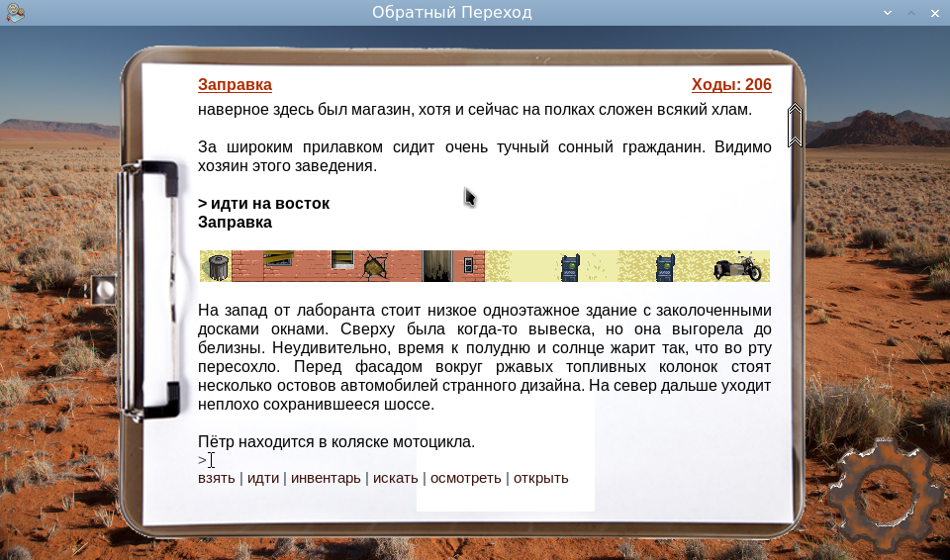Click the scroll-up arrow on the page
The image size is (950, 560).
click(794, 125)
